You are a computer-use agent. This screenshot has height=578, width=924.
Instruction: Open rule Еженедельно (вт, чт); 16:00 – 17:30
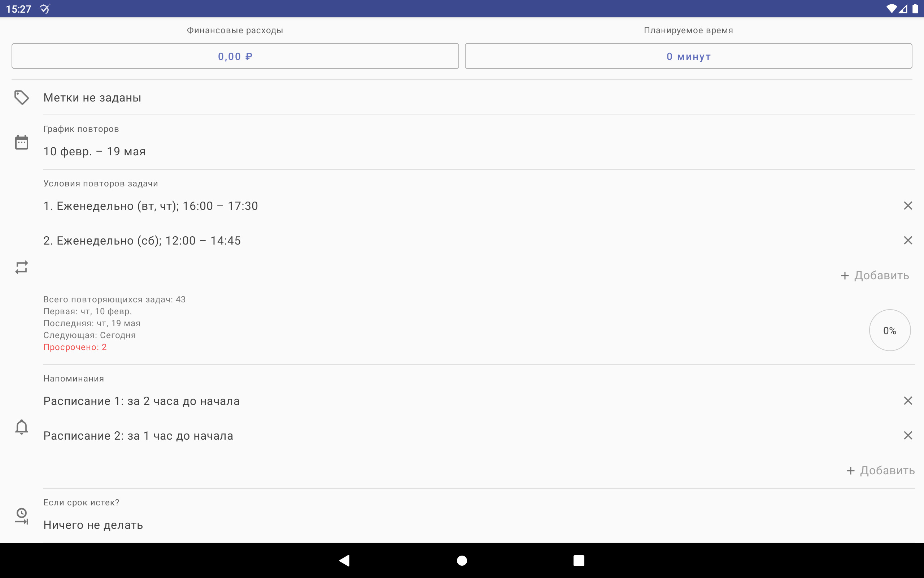coord(151,206)
